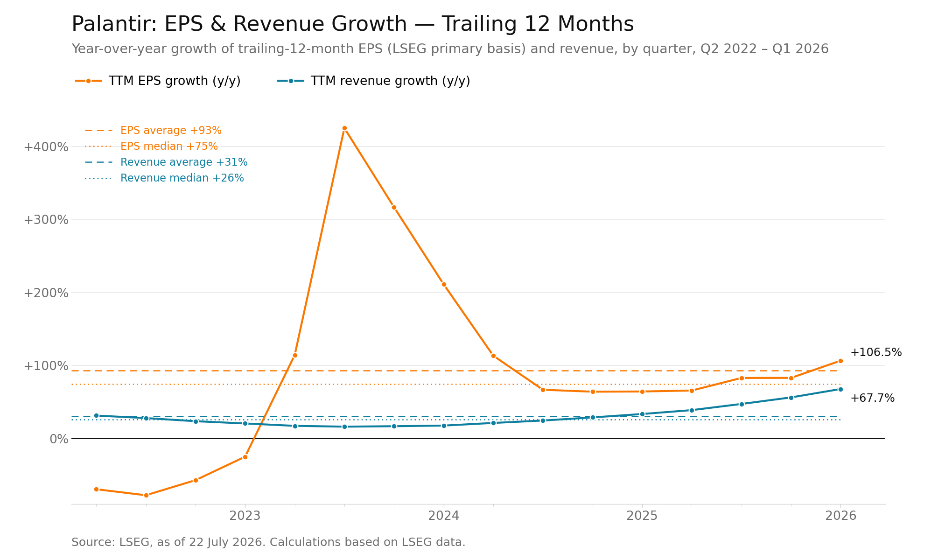Select the 'Revenue average +31%' label
Image resolution: width=952 pixels, height=560 pixels.
click(184, 162)
